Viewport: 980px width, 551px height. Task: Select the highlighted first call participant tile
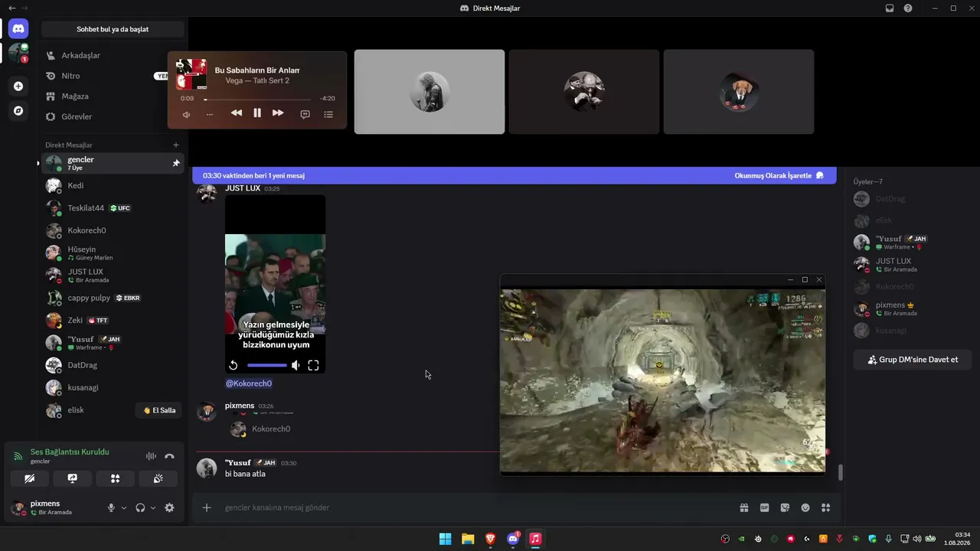[x=430, y=92]
